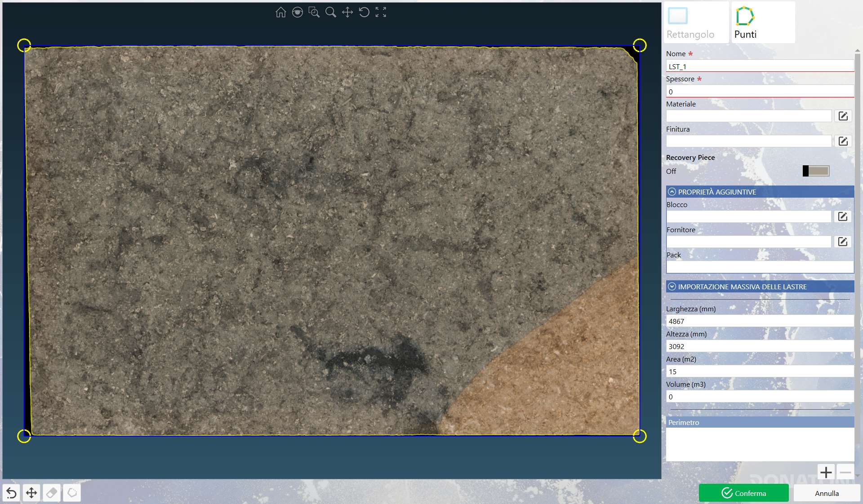Click the Altezza (mm) field
The image size is (863, 504).
(760, 346)
